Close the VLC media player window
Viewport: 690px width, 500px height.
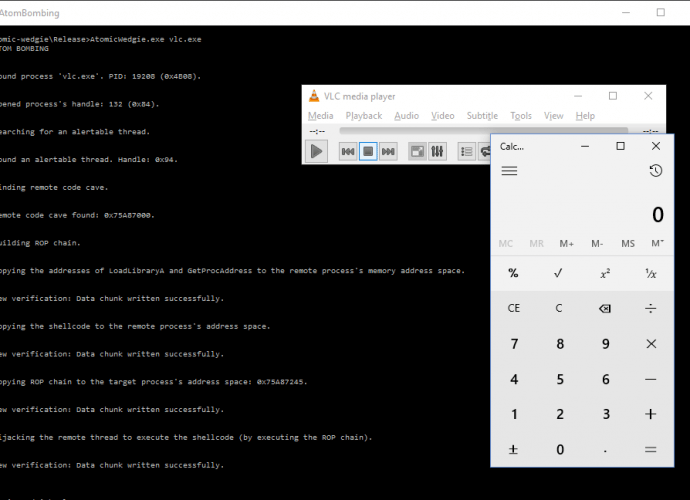[x=648, y=96]
